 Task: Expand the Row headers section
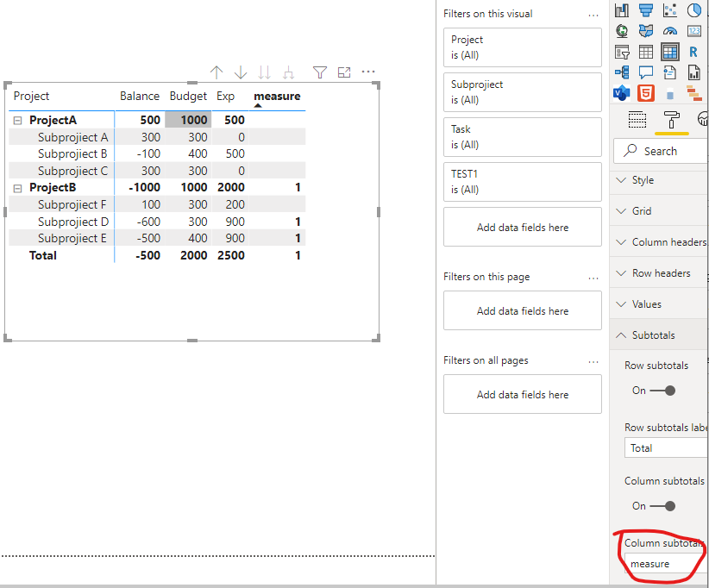[x=659, y=273]
